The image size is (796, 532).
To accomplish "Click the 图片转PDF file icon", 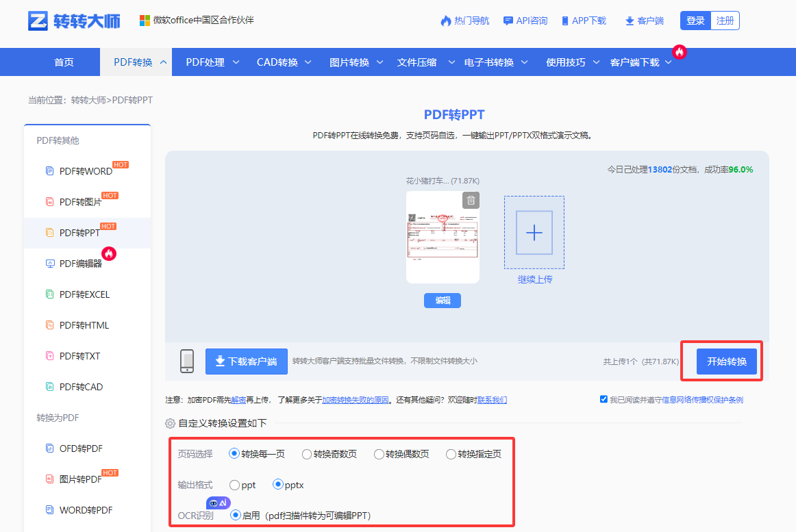I will tap(50, 479).
